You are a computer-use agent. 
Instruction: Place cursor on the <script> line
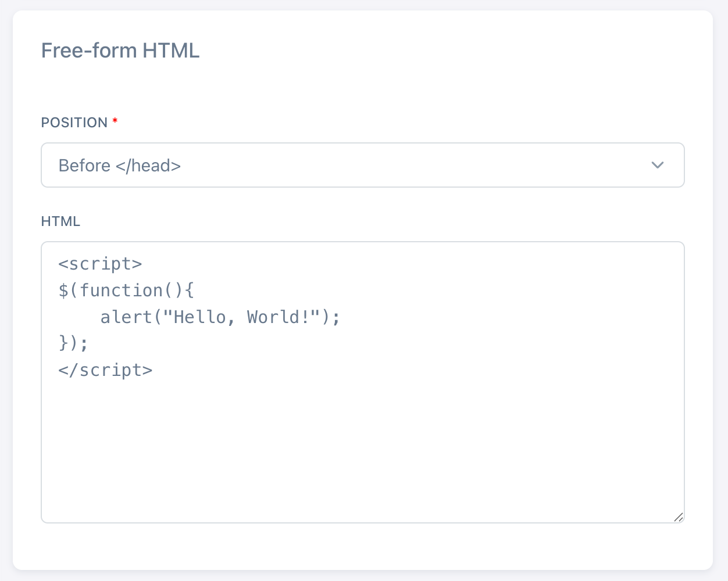[100, 263]
